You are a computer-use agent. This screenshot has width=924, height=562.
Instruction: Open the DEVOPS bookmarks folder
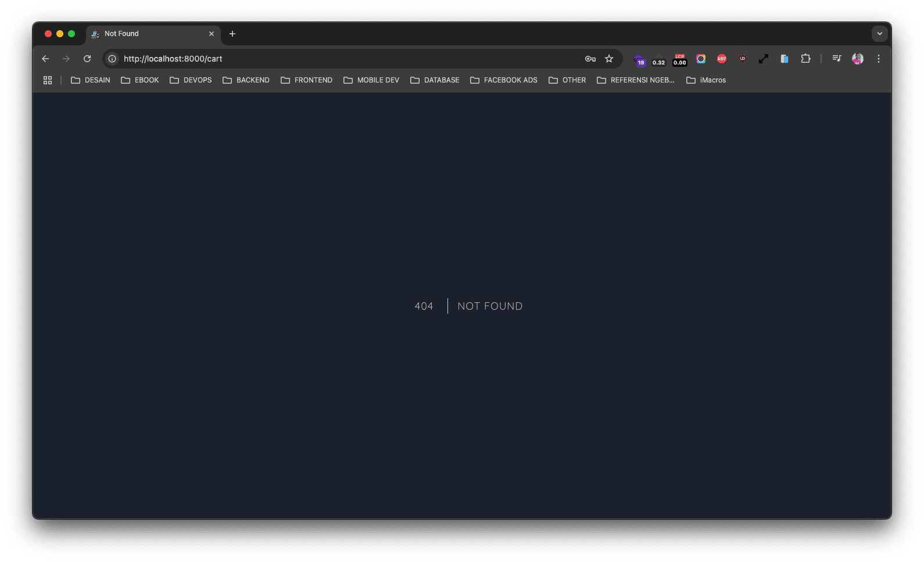[191, 80]
